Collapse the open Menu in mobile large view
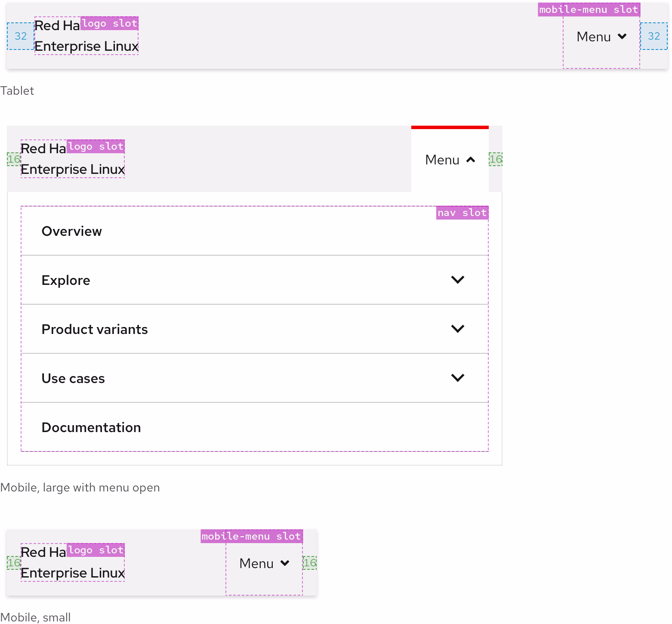The height and width of the screenshot is (624, 672). pyautogui.click(x=449, y=159)
